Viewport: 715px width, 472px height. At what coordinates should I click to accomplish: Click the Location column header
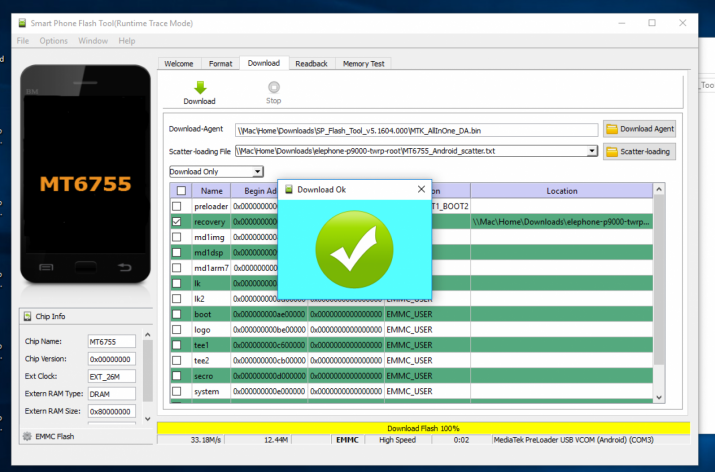(x=561, y=190)
